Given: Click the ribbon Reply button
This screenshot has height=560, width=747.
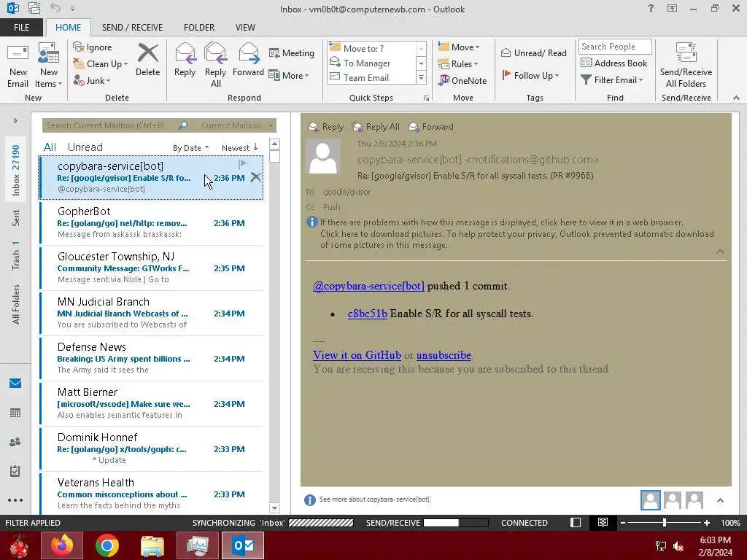Looking at the screenshot, I should point(185,60).
